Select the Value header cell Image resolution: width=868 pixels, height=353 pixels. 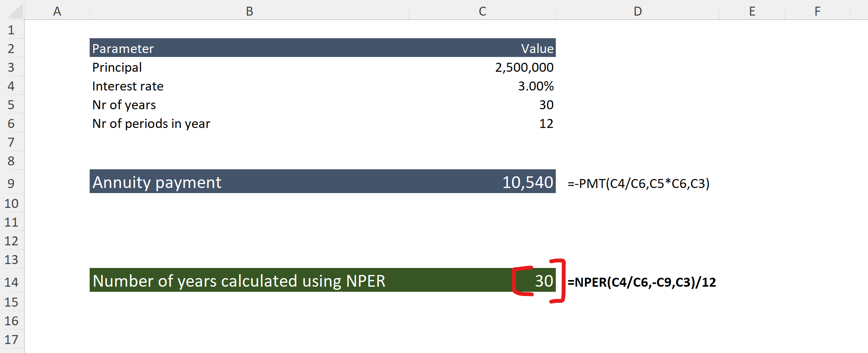point(537,48)
